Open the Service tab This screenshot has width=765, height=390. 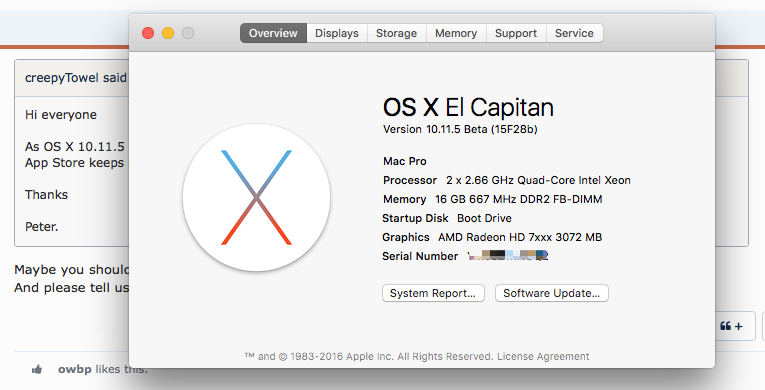click(x=574, y=33)
